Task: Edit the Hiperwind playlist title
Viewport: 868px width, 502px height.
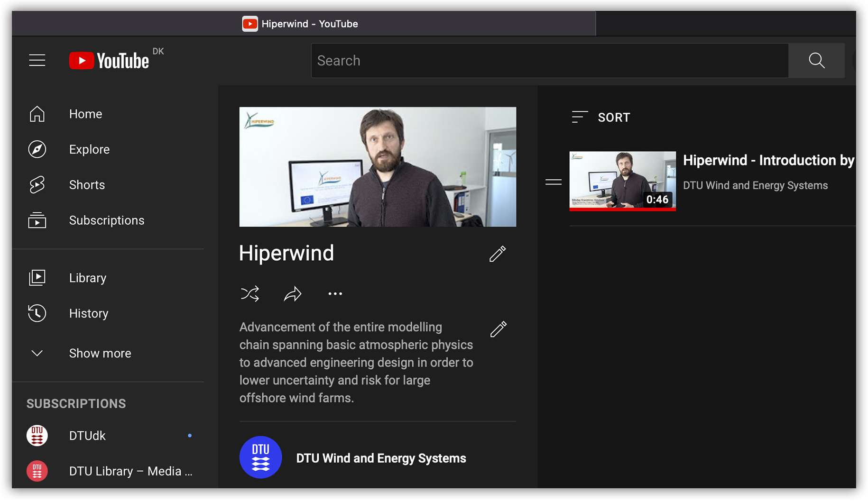Action: pyautogui.click(x=498, y=254)
